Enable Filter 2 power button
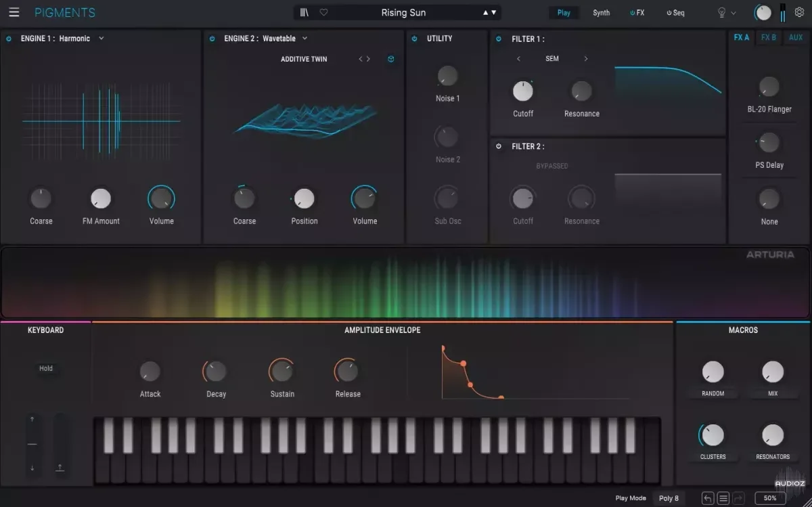The height and width of the screenshot is (507, 812). 499,146
